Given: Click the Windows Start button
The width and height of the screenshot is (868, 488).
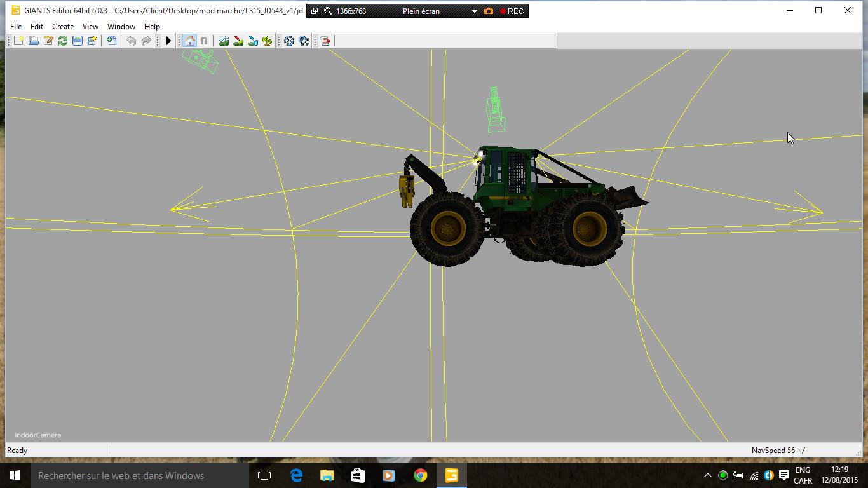Looking at the screenshot, I should tap(15, 475).
